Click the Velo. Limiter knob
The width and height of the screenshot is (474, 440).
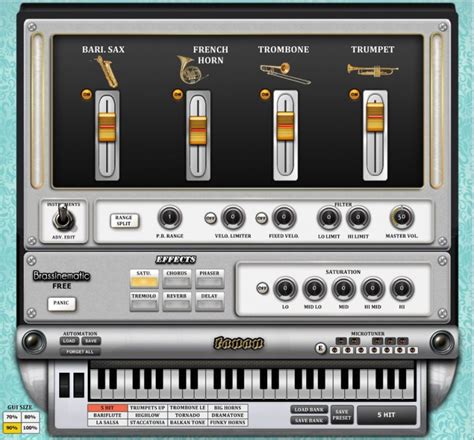click(233, 217)
